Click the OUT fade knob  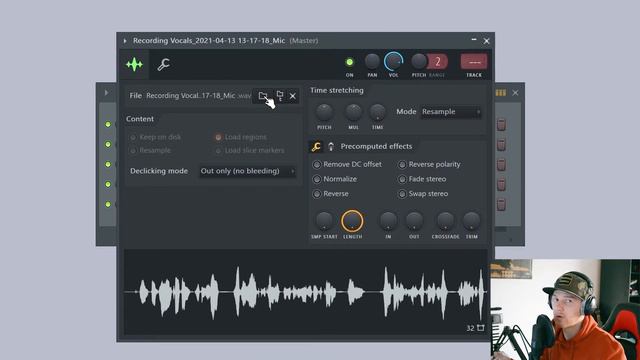click(414, 221)
